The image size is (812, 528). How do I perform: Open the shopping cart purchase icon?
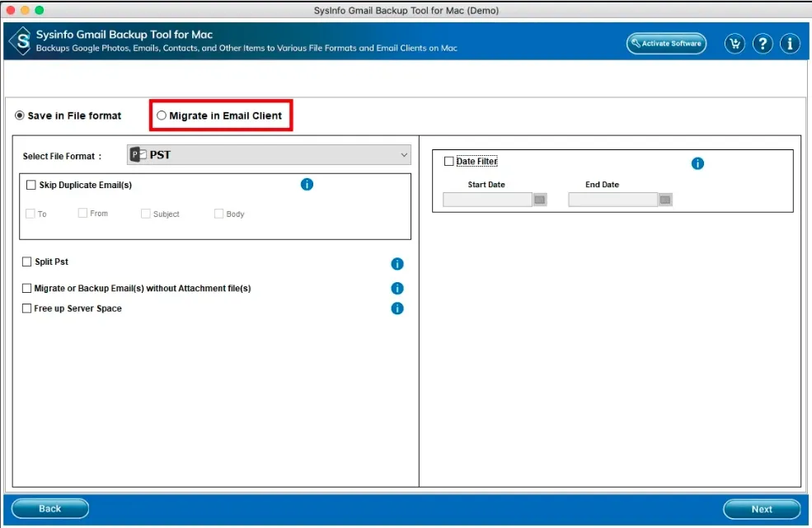[735, 44]
